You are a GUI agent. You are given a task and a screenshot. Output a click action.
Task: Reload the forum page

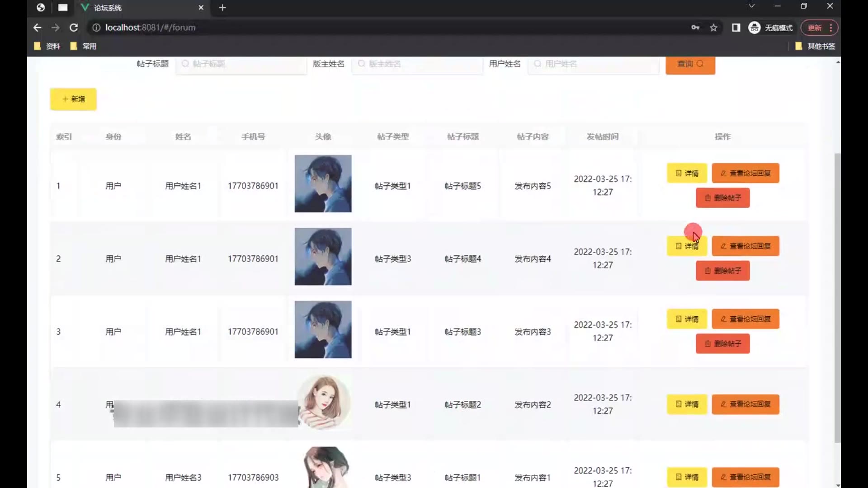[74, 28]
